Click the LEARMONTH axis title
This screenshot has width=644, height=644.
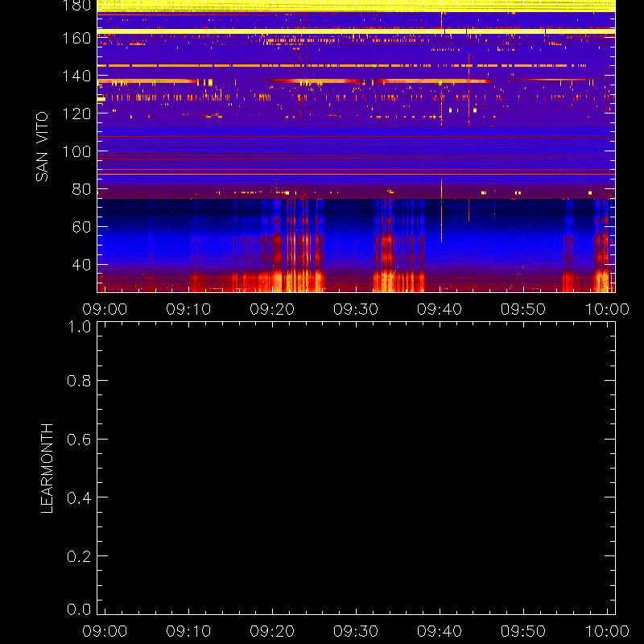[47, 469]
